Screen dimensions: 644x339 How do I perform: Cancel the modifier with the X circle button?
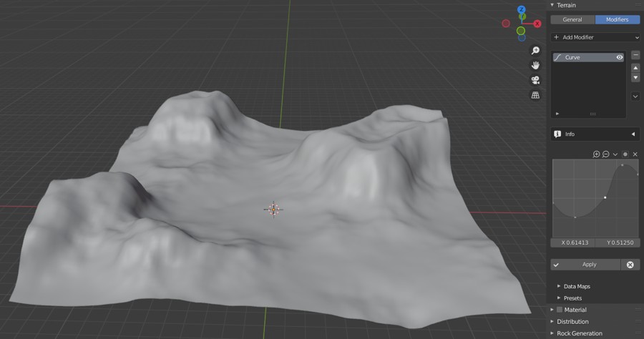630,265
